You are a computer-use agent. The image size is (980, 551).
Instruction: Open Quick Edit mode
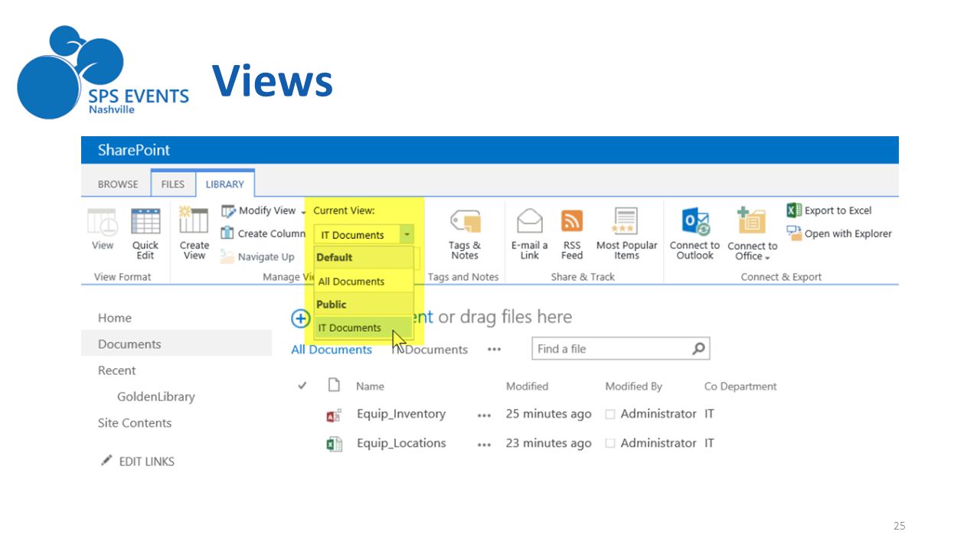145,234
